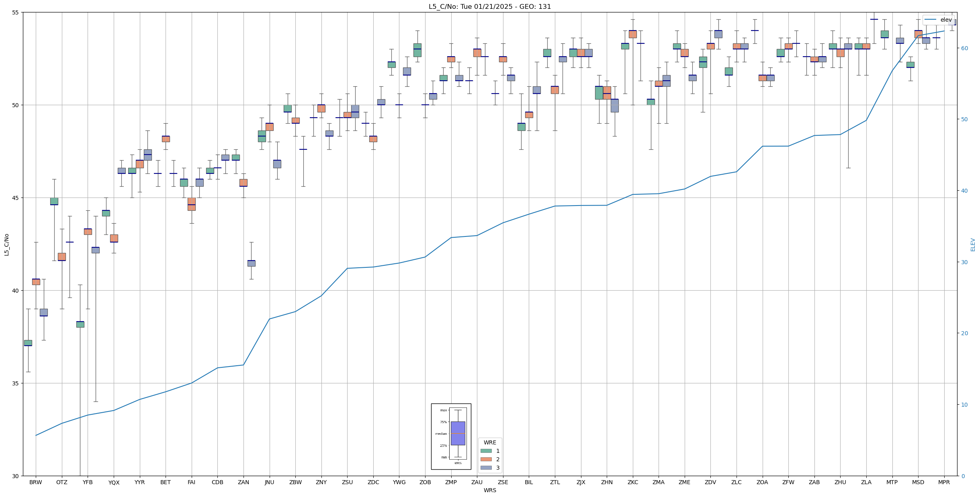
Task: Click the orange WRE 2 legend swatch
Action: point(486,459)
